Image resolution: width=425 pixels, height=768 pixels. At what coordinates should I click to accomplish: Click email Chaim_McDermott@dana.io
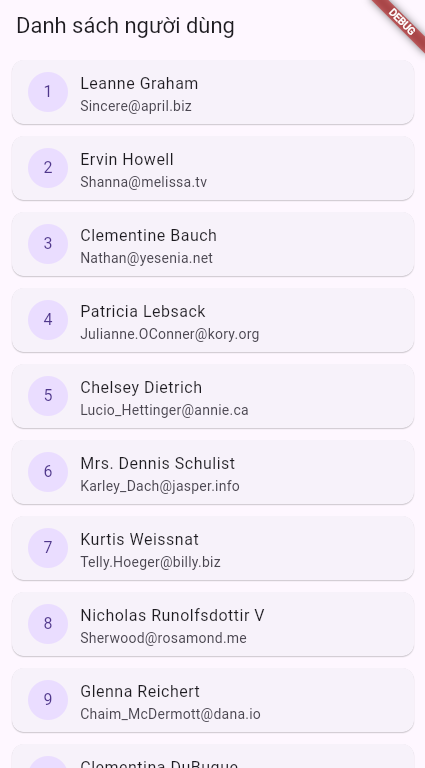click(170, 714)
